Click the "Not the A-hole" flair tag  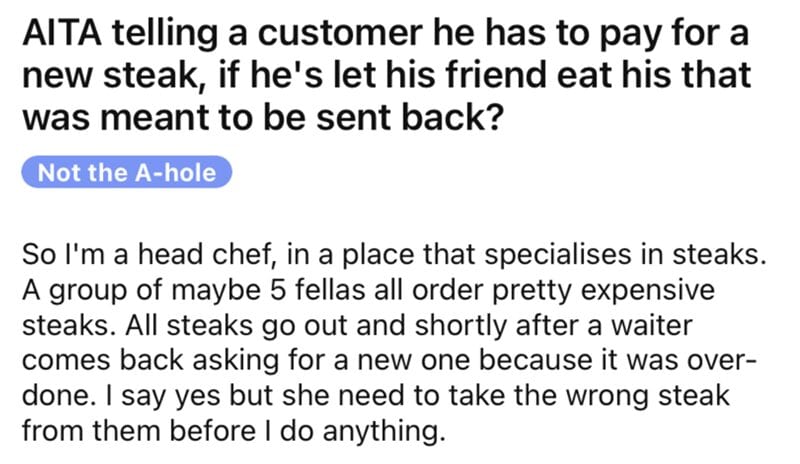click(127, 172)
